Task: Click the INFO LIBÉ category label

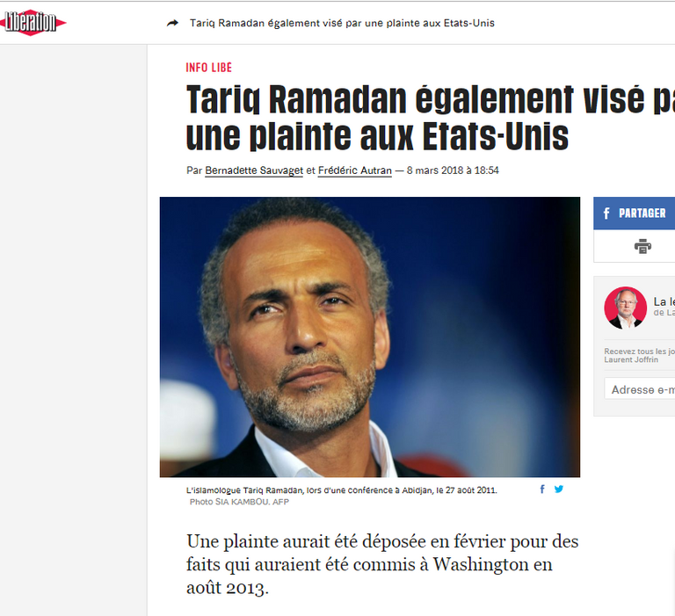Action: pos(209,68)
